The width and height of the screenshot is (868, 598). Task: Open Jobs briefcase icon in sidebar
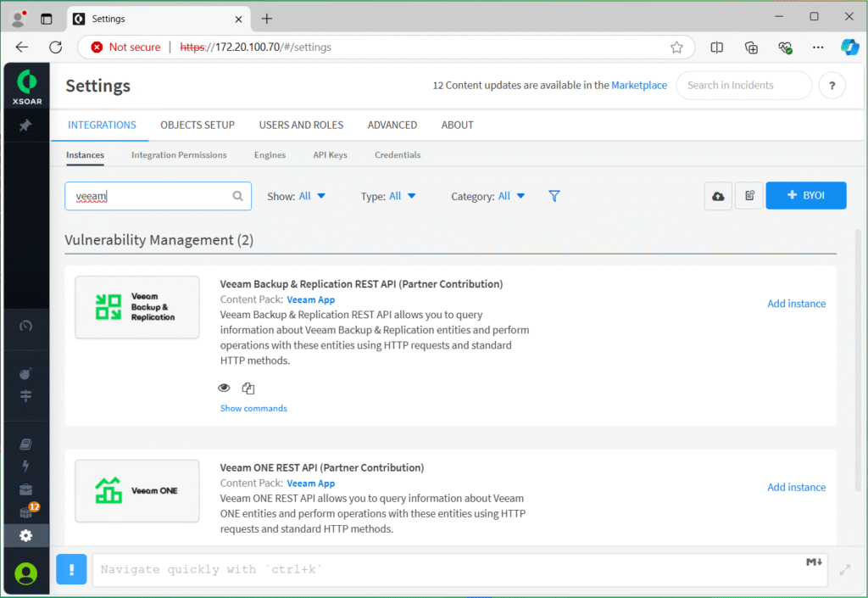26,489
